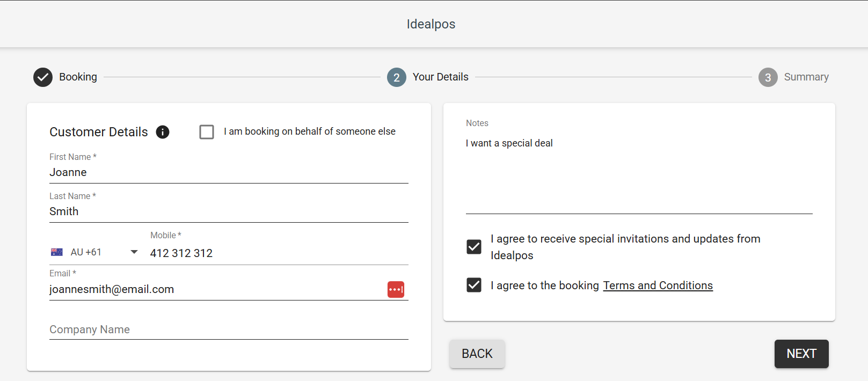Go to the Booking step label
Screen dimensions: 868x381
pos(78,77)
